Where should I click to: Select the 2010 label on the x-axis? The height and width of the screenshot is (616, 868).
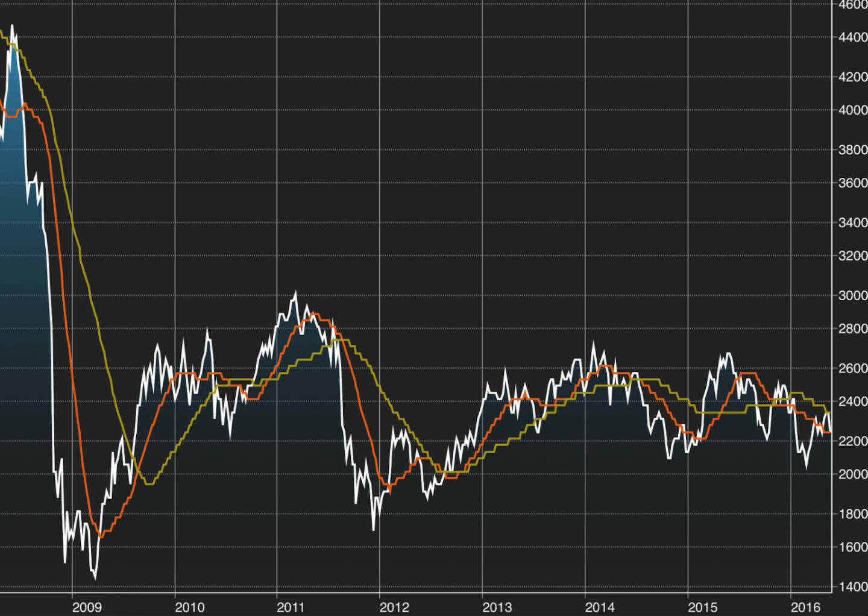pos(189,607)
